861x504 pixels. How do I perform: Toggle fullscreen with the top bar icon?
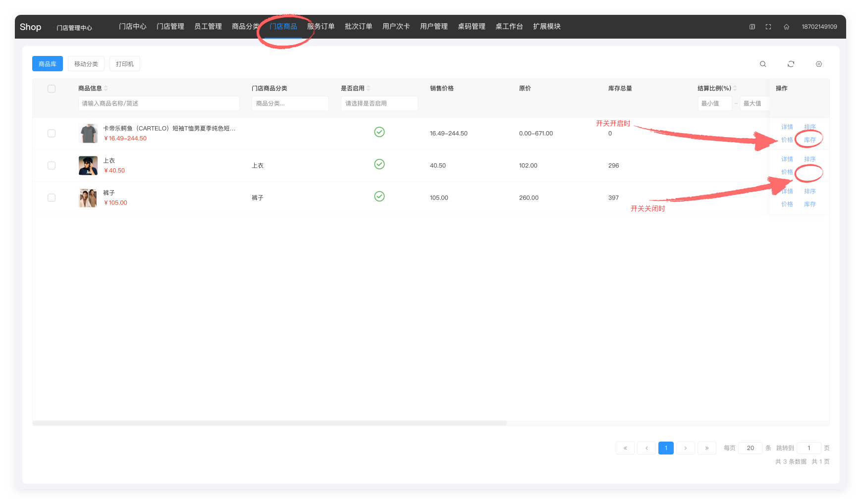[768, 27]
